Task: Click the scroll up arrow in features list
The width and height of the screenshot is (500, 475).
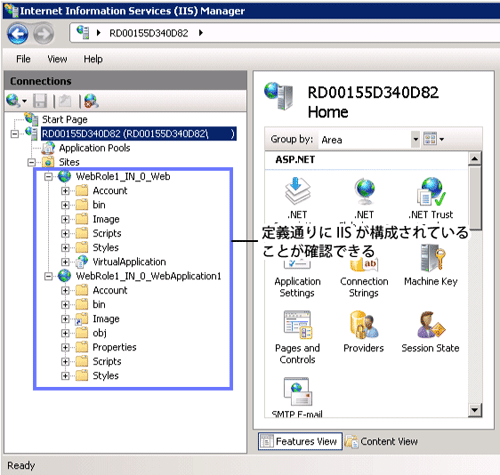Action: (x=475, y=159)
